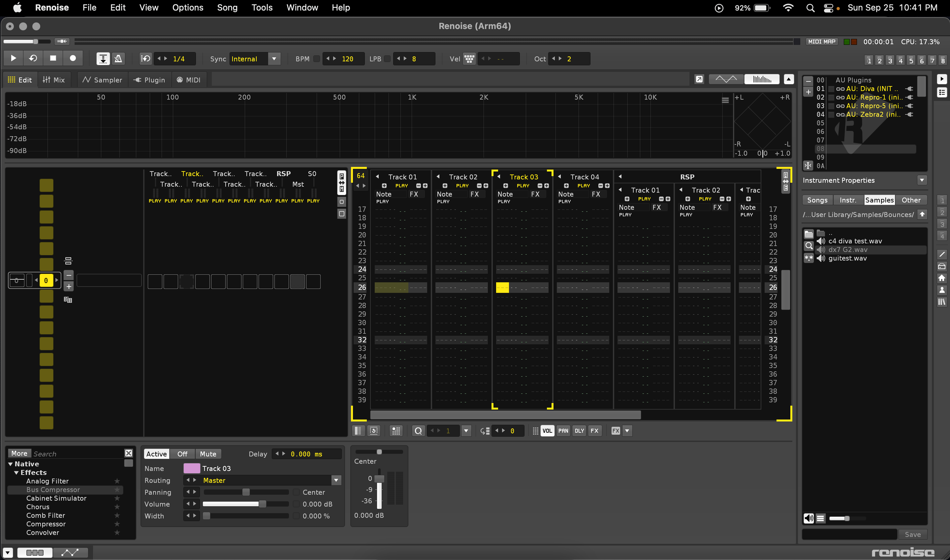Open the More button in effects list
Viewport: 950px width, 560px height.
19,453
